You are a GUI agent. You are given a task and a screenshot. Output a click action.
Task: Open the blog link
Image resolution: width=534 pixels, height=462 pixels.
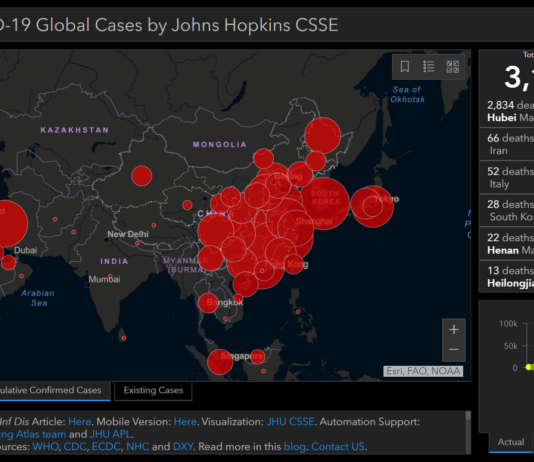coord(295,446)
